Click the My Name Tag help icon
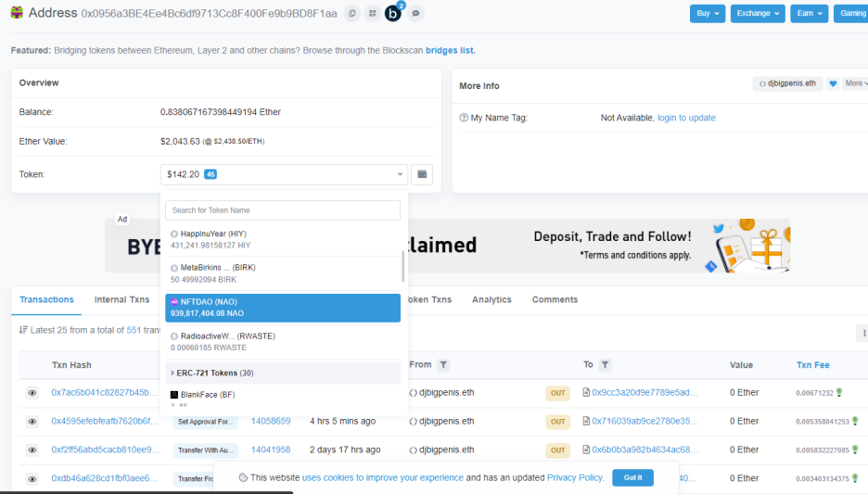Screen dimensions: 868x494 [x=464, y=118]
